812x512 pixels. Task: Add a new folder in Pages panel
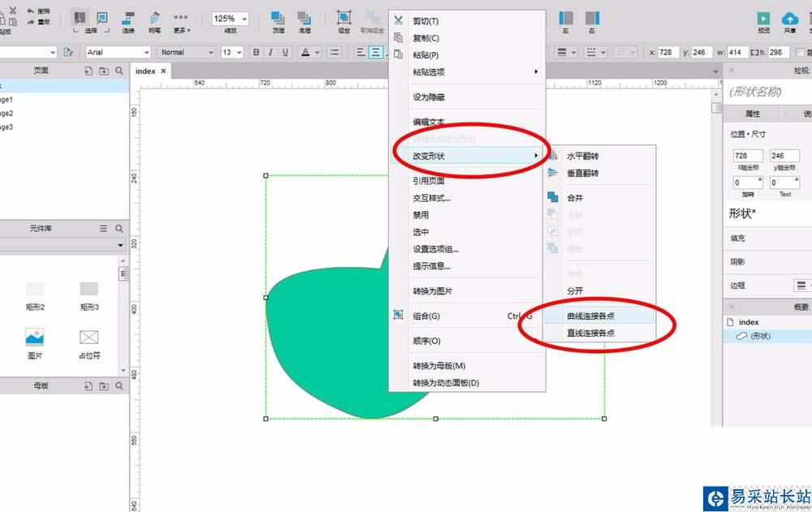(104, 71)
